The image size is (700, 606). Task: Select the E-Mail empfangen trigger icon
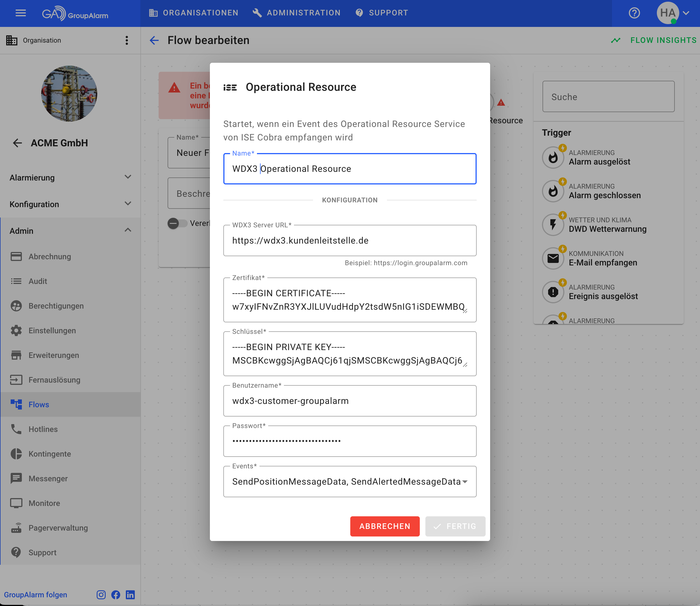(x=553, y=258)
